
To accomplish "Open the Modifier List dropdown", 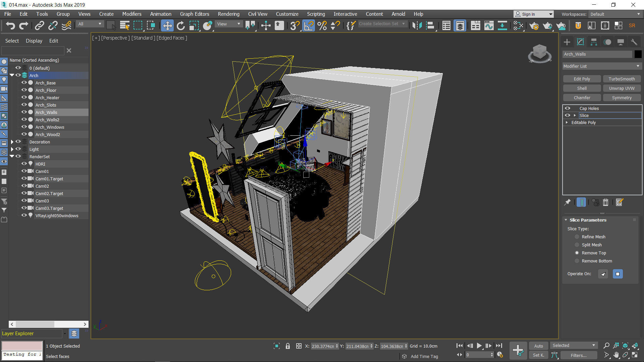I will (x=602, y=66).
